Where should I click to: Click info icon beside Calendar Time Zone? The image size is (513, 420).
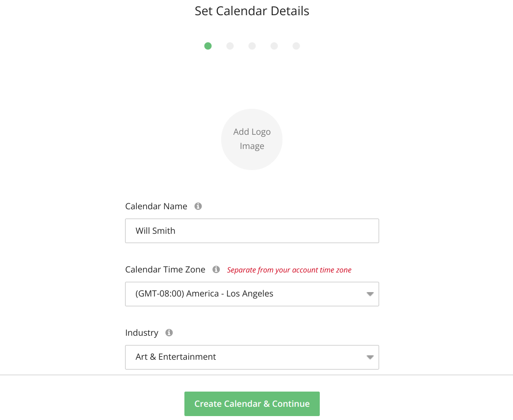(x=216, y=270)
